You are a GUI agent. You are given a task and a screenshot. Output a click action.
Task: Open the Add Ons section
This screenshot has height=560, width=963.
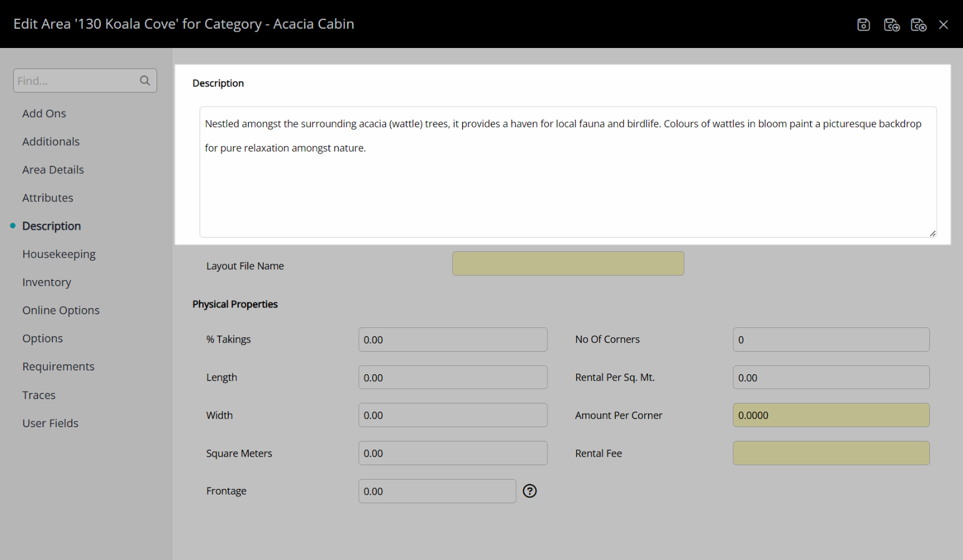click(44, 113)
